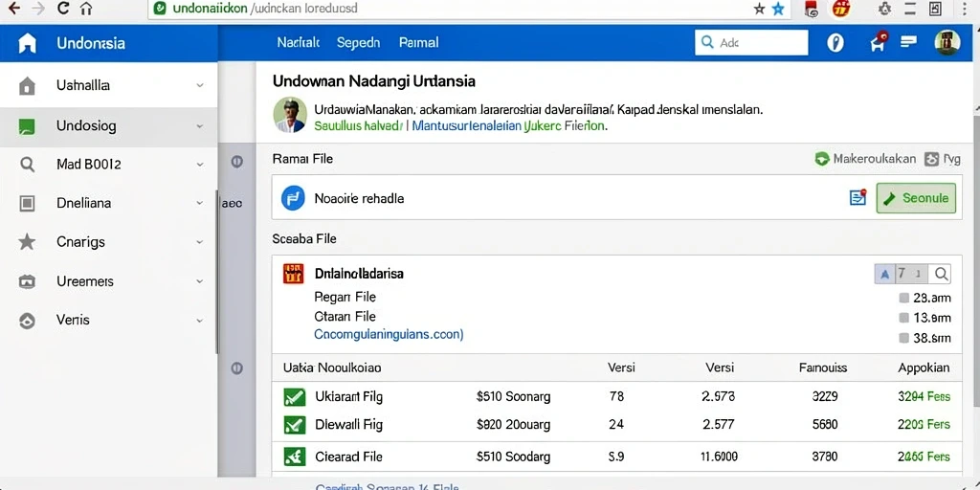The height and width of the screenshot is (490, 980).
Task: Click the browser forward arrow
Action: coord(38,8)
